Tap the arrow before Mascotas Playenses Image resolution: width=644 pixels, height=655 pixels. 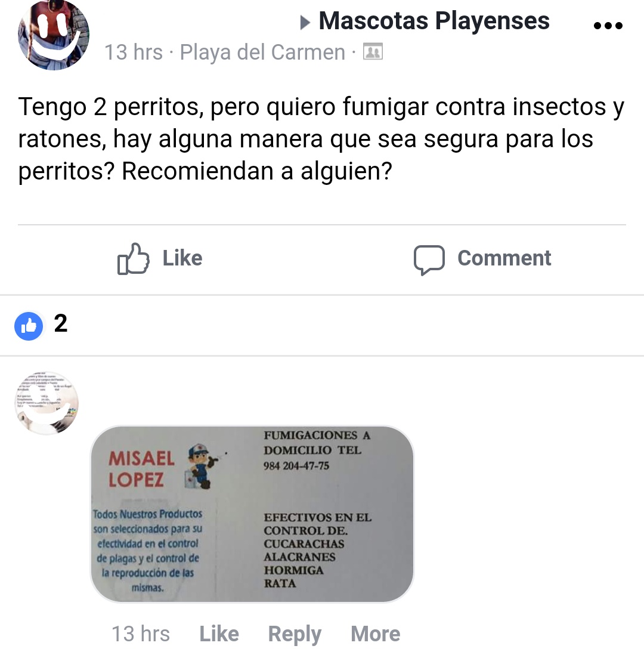pos(305,23)
